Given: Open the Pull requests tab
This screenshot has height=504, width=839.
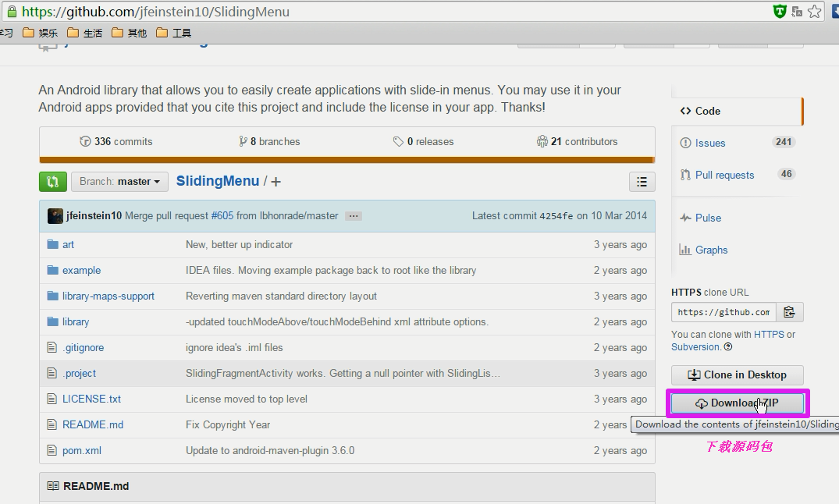Looking at the screenshot, I should point(724,175).
